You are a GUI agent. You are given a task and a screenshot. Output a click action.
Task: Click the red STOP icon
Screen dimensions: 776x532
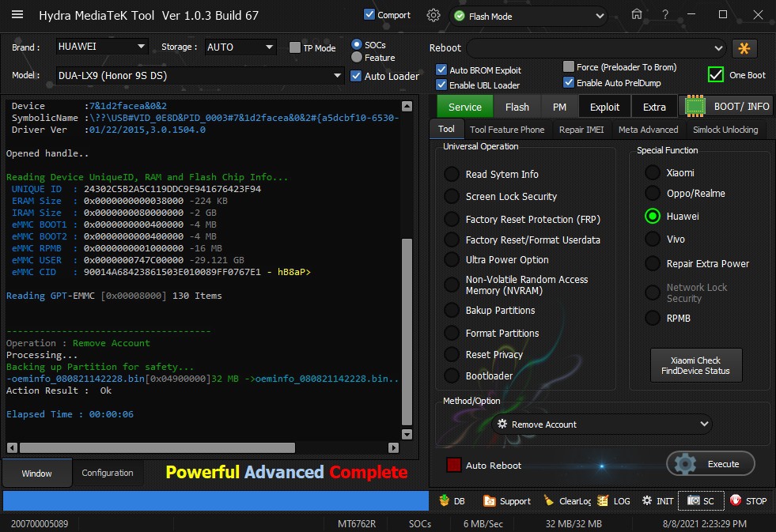point(736,500)
